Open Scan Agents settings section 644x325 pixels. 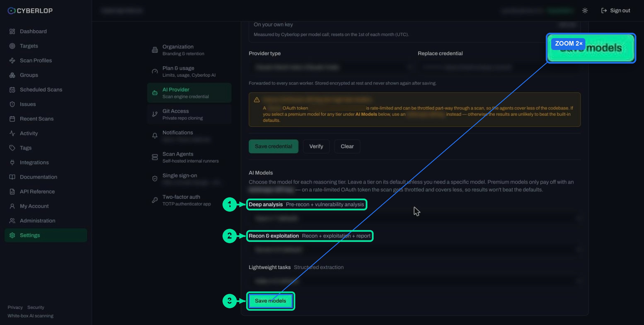click(189, 157)
